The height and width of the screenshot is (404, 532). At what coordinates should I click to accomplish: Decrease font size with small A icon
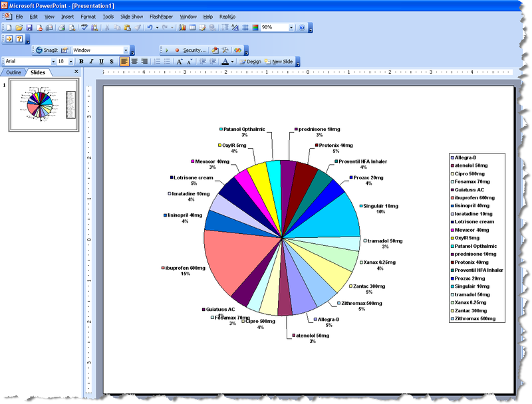(190, 61)
